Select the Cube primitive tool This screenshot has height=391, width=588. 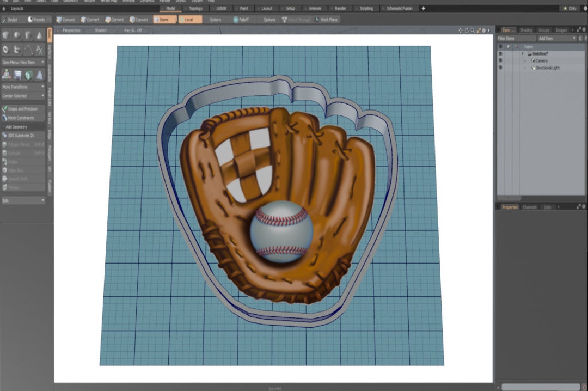click(5, 35)
